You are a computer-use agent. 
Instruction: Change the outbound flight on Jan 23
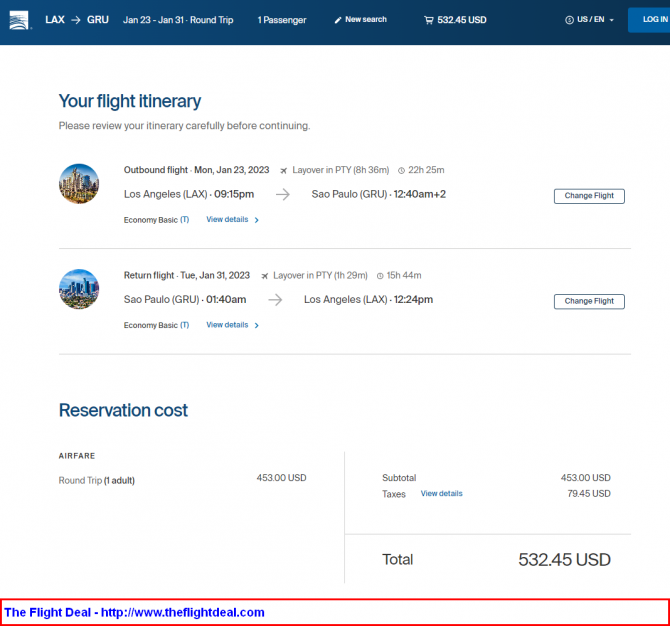(x=589, y=196)
